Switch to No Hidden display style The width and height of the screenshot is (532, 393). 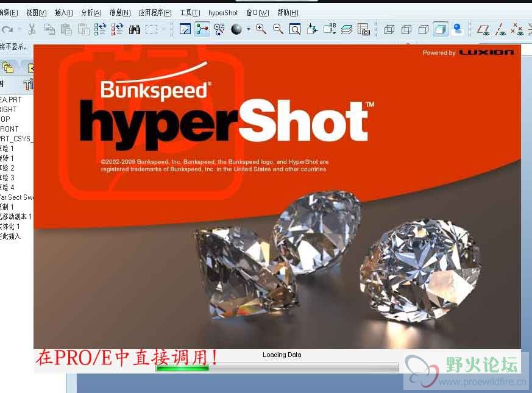[423, 30]
